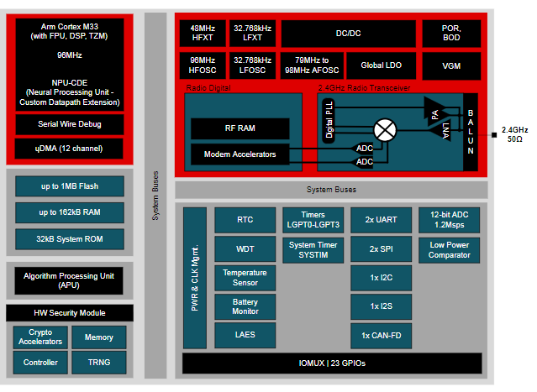The width and height of the screenshot is (537, 392).
Task: Select the Crypto Accelerators block
Action: (x=40, y=337)
